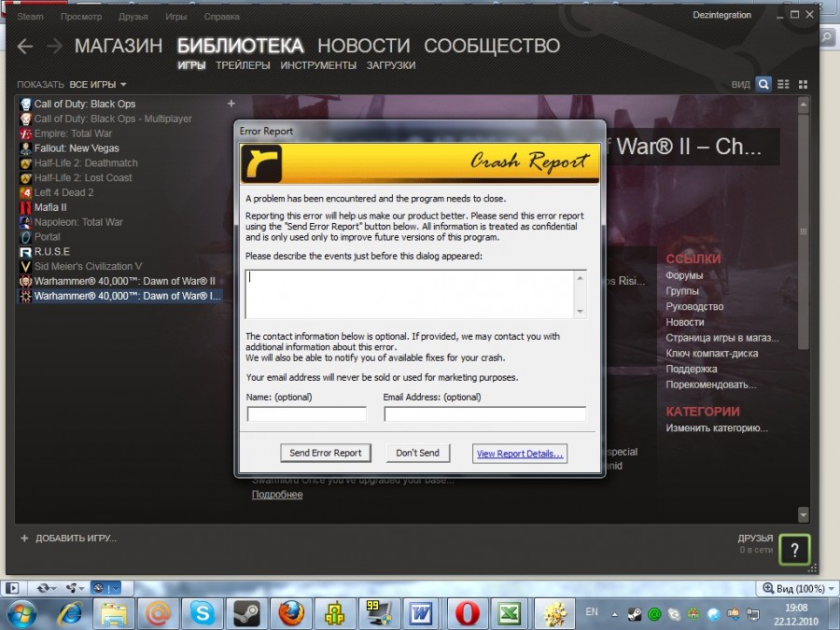Open Firefox from the taskbar
Image resolution: width=840 pixels, height=630 pixels.
pyautogui.click(x=291, y=614)
